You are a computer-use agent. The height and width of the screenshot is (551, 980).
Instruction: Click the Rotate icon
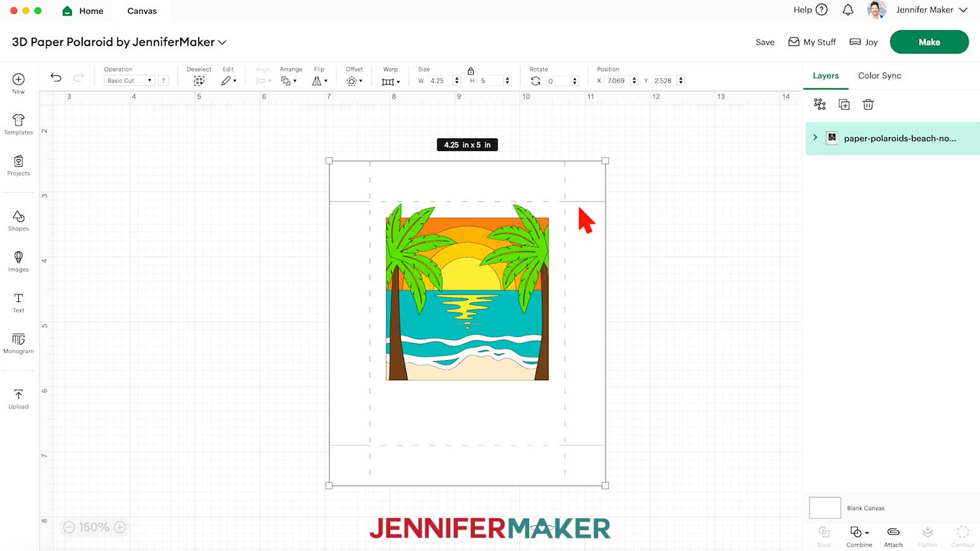tap(536, 81)
